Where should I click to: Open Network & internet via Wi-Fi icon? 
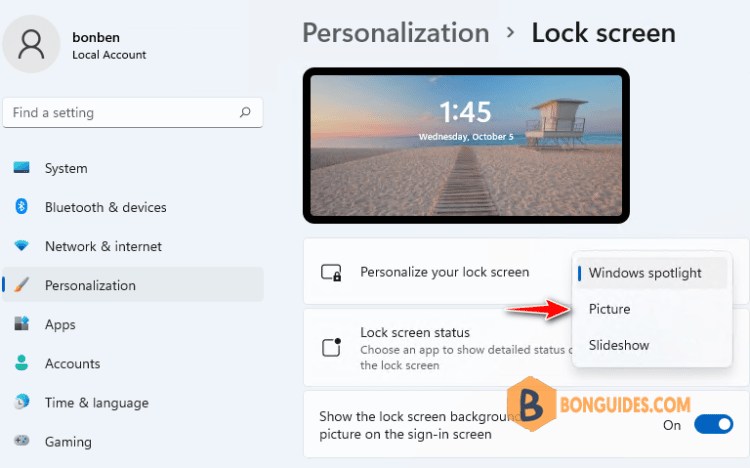pos(22,246)
